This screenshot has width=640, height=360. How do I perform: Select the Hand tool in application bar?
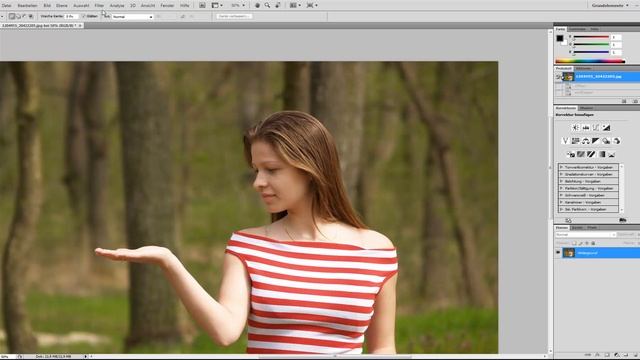click(x=257, y=5)
